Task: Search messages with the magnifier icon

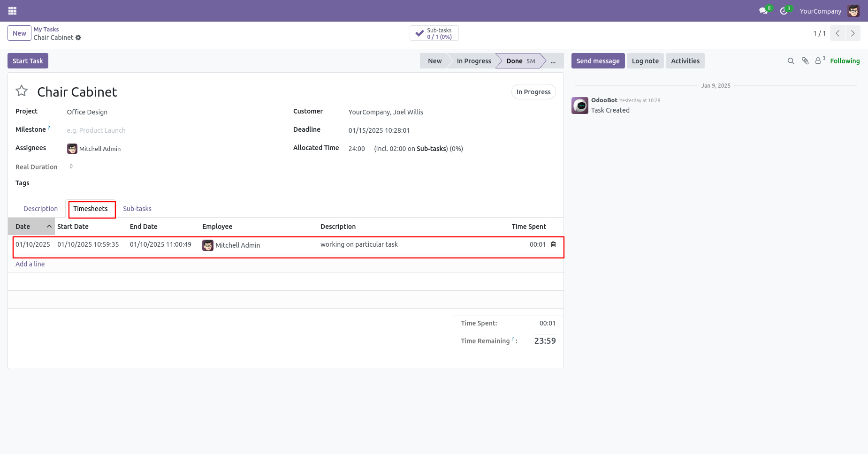Action: click(791, 61)
